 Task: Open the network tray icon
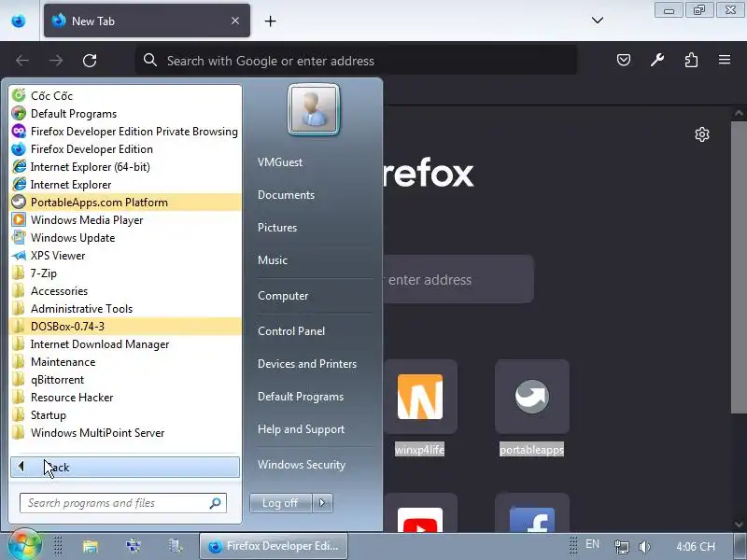tap(621, 547)
